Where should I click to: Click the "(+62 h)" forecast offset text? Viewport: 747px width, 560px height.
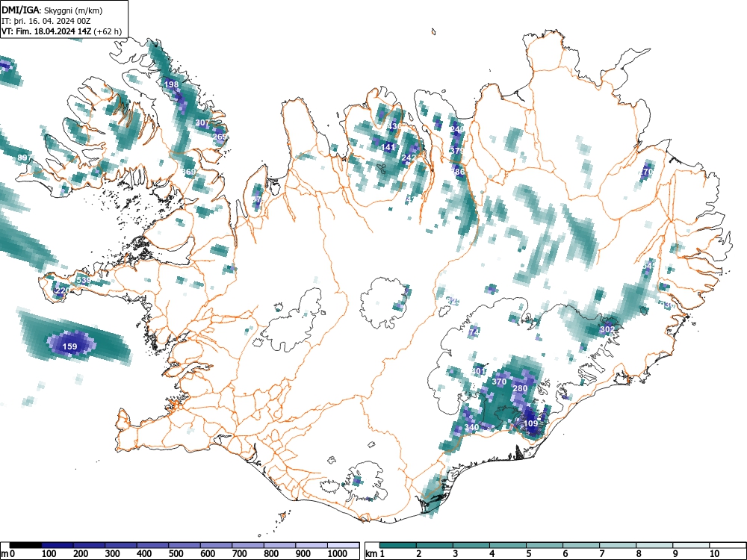coord(108,32)
